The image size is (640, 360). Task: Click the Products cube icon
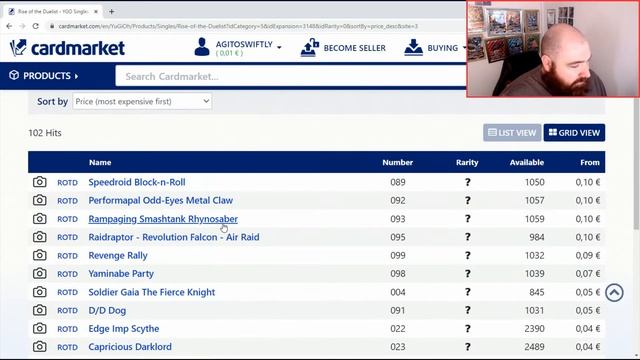[x=14, y=76]
